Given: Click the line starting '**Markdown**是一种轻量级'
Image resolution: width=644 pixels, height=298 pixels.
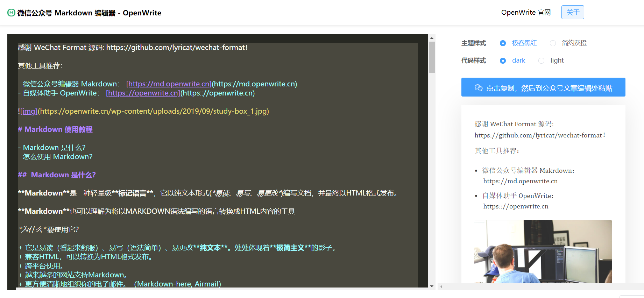Looking at the screenshot, I should 208,193.
